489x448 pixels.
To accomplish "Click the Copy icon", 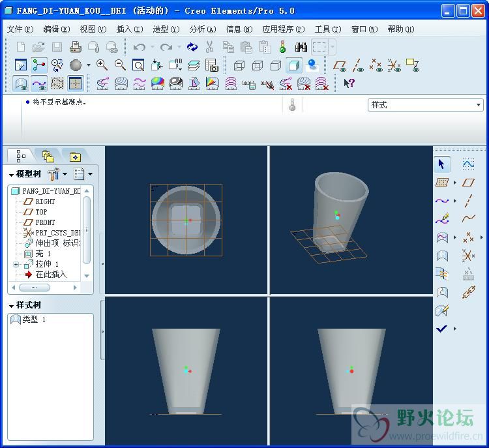I will 228,47.
